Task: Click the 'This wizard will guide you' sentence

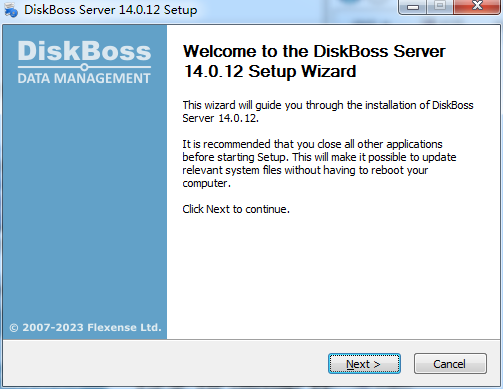Action: tap(328, 112)
